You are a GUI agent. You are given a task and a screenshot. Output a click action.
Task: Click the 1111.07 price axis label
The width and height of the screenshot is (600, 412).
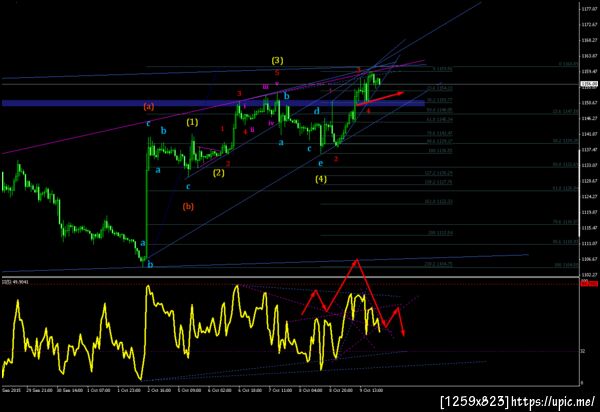click(x=589, y=243)
